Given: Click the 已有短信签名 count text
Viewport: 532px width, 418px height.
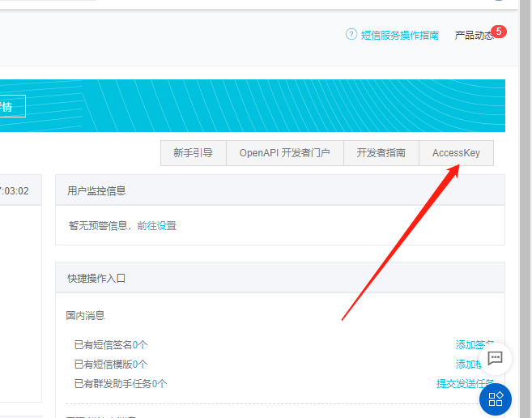Looking at the screenshot, I should (111, 345).
